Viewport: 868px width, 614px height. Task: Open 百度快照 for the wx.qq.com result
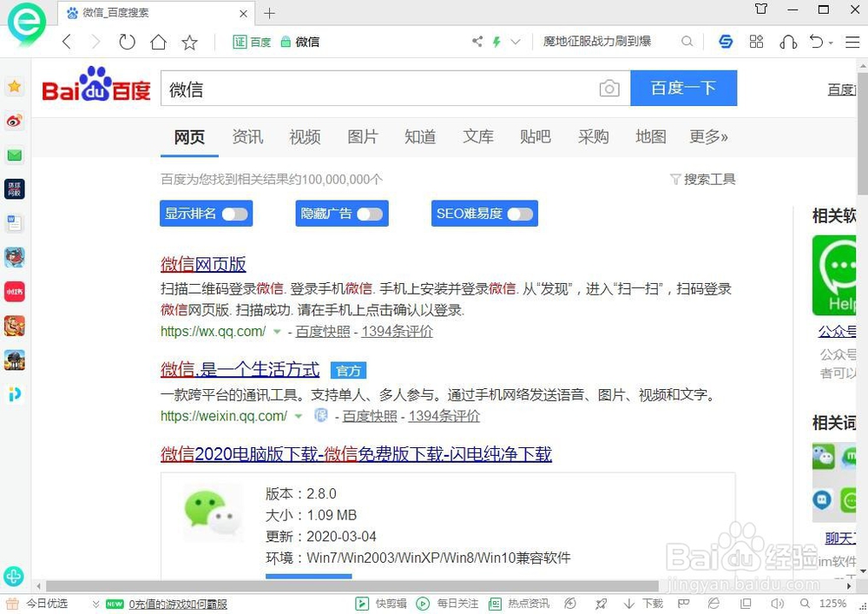323,332
